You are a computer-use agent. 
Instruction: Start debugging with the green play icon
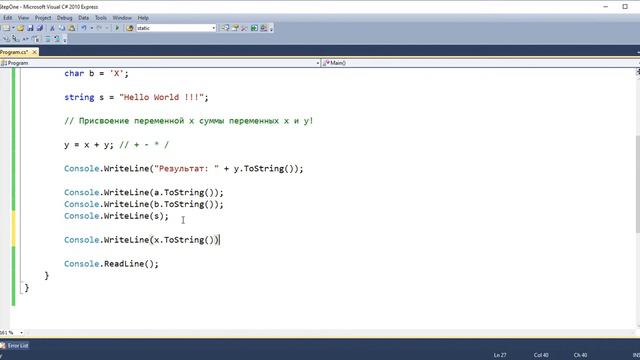117,28
